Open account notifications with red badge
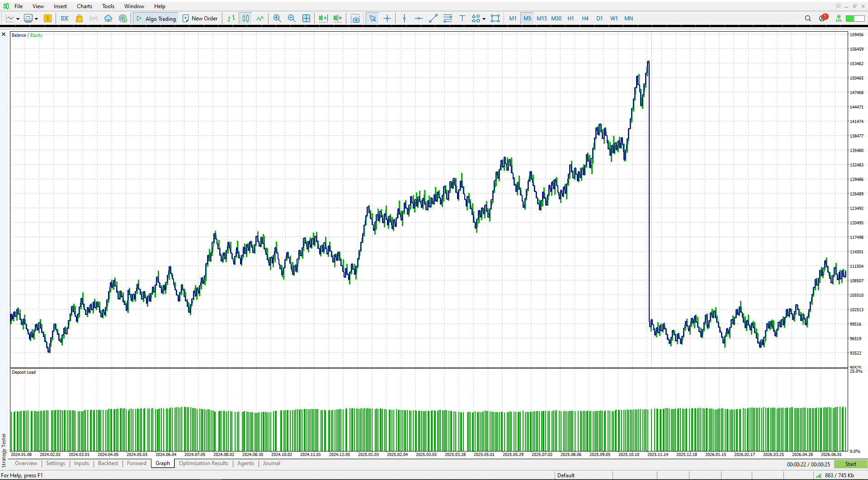The width and height of the screenshot is (868, 480). point(823,18)
